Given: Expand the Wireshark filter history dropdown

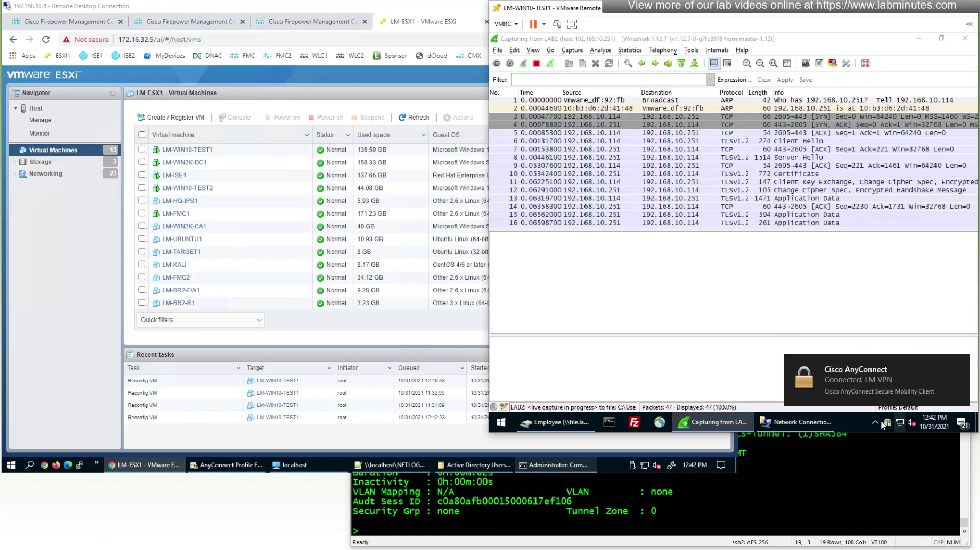Looking at the screenshot, I should click(710, 80).
